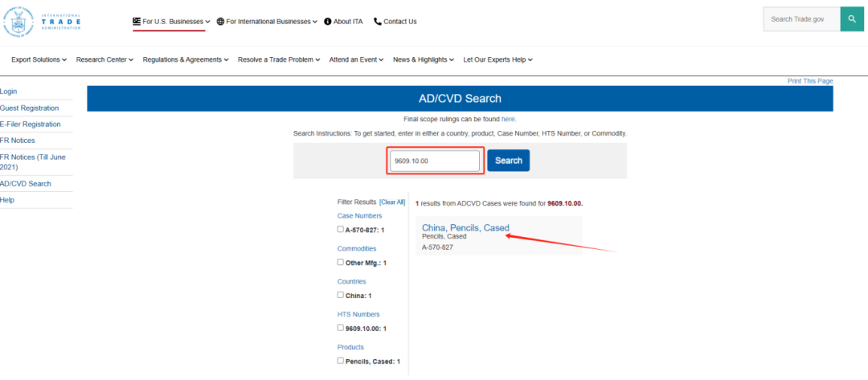868x380 pixels.
Task: Open E-Filer Registration in sidebar
Action: coord(31,125)
